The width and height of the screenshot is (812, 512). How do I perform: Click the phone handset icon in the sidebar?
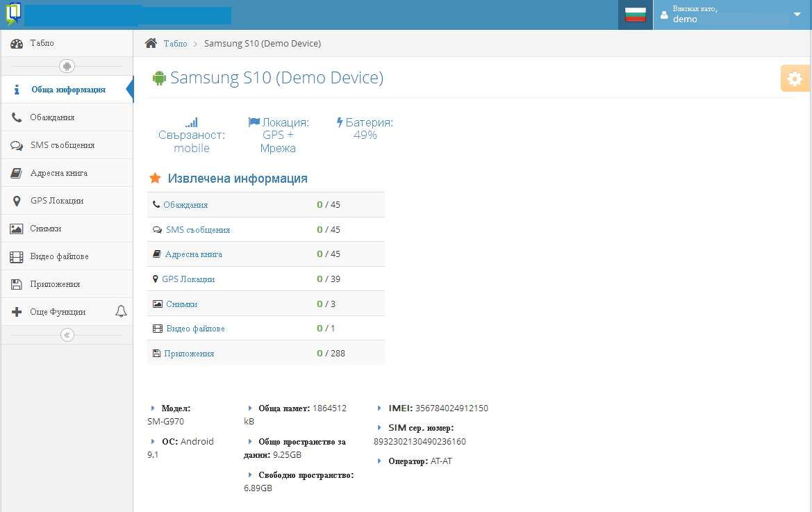click(x=17, y=117)
